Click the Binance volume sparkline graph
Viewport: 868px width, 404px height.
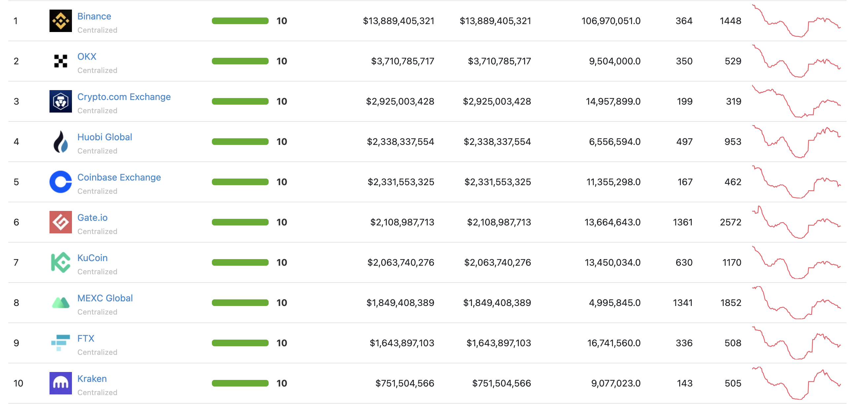[796, 21]
